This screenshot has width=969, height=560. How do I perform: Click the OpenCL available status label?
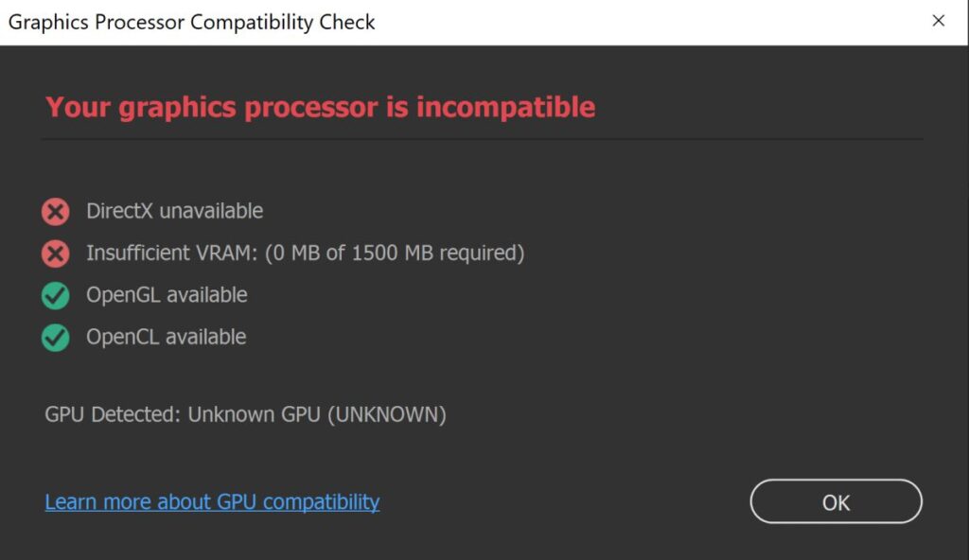tap(166, 338)
